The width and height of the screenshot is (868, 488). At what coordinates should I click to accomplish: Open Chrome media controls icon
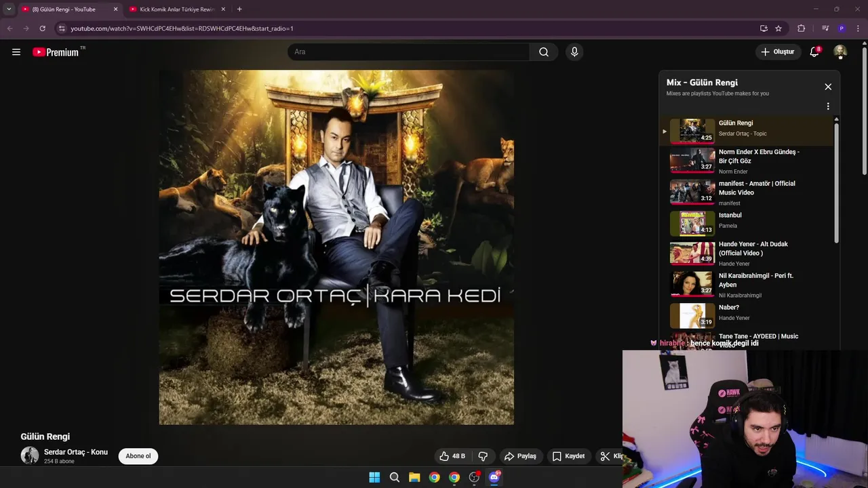coord(825,28)
